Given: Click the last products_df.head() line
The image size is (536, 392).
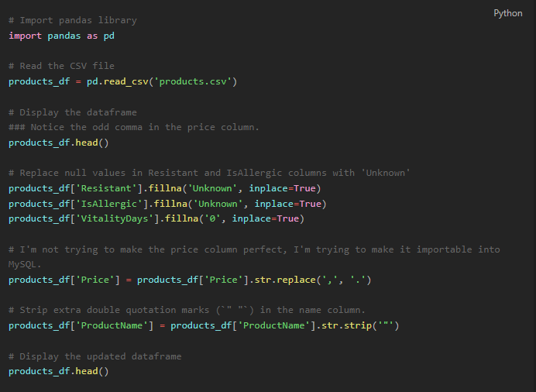Looking at the screenshot, I should pos(59,371).
